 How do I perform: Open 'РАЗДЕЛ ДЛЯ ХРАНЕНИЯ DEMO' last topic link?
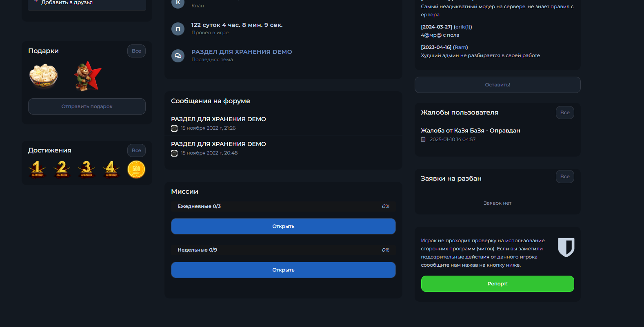(x=242, y=52)
